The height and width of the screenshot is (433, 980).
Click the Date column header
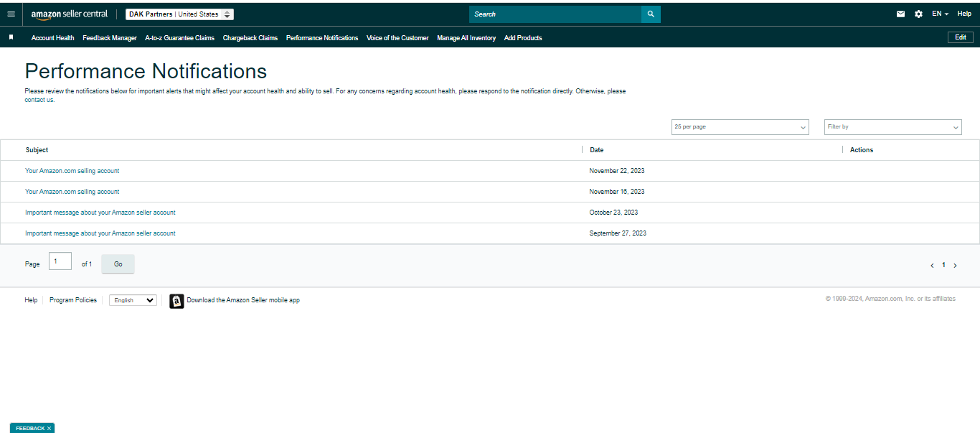(x=597, y=150)
